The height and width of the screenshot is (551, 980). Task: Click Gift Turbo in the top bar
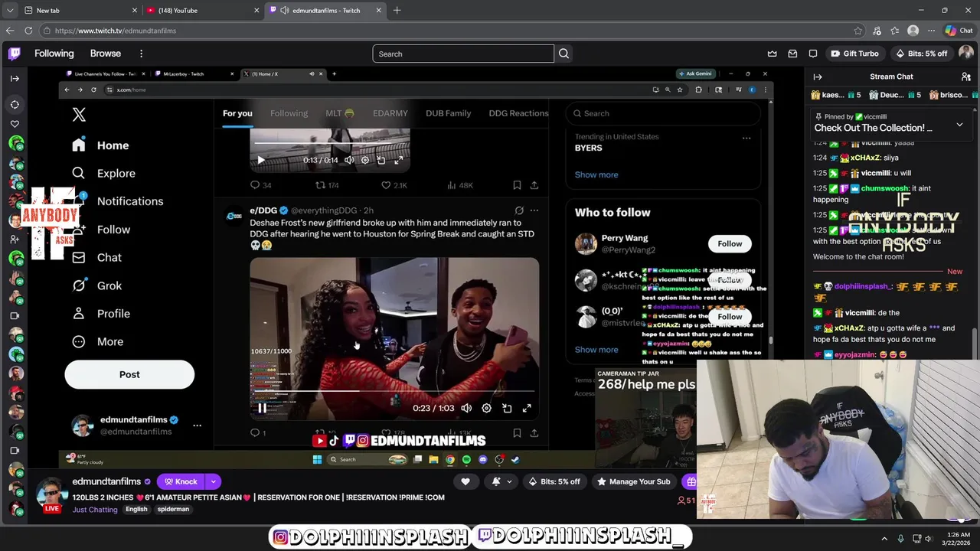click(x=854, y=54)
